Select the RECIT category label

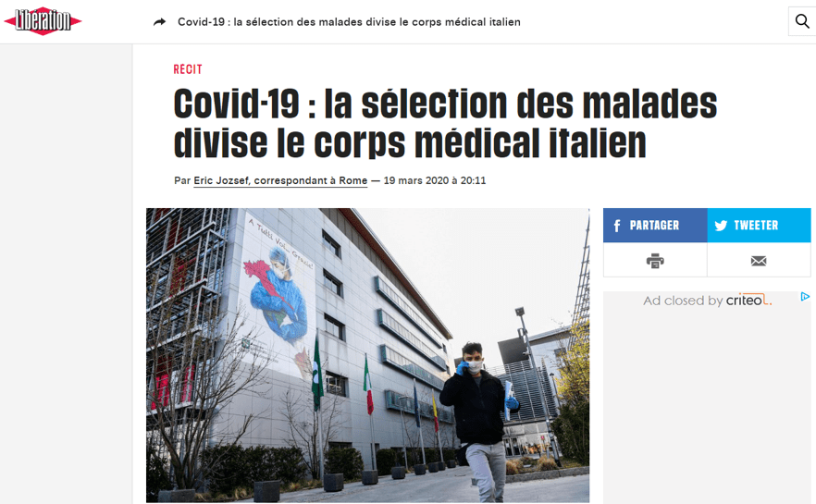coord(188,69)
